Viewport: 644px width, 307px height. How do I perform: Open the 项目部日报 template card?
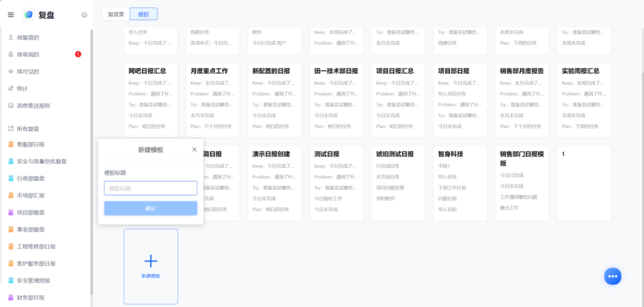point(460,100)
